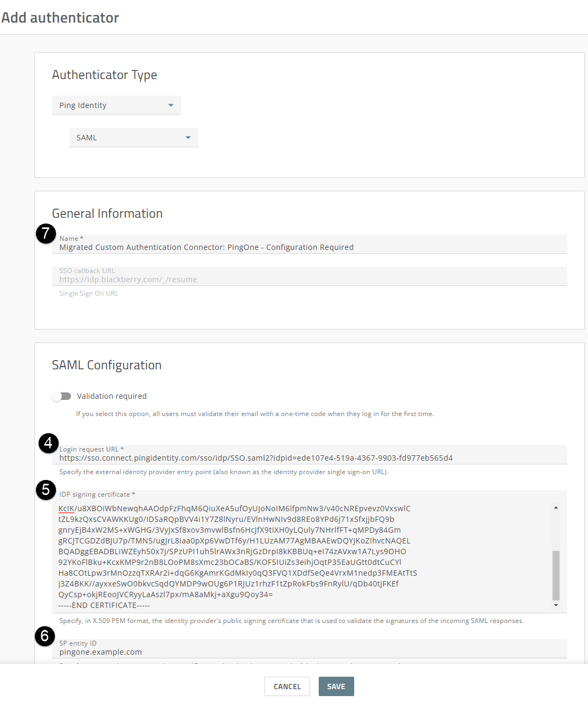Click the certificate textarea scrollbar thumb
Viewport: 588px width, 709px height.
pyautogui.click(x=556, y=575)
